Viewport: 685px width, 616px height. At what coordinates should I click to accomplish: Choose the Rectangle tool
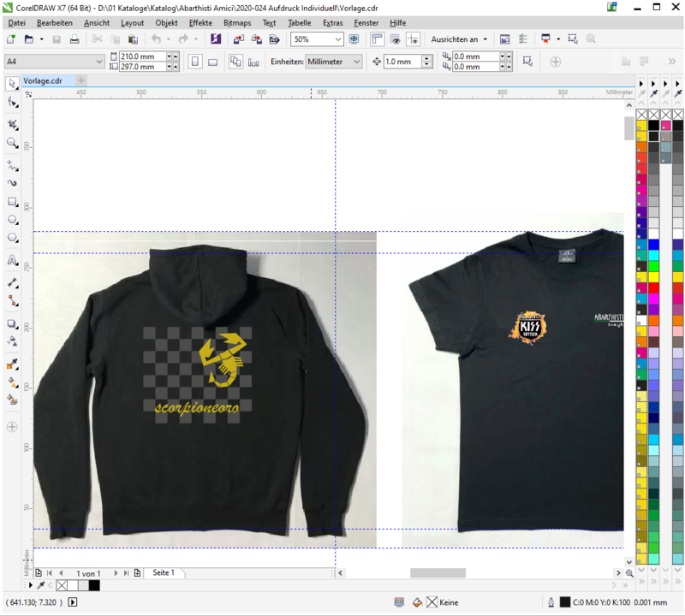point(12,202)
